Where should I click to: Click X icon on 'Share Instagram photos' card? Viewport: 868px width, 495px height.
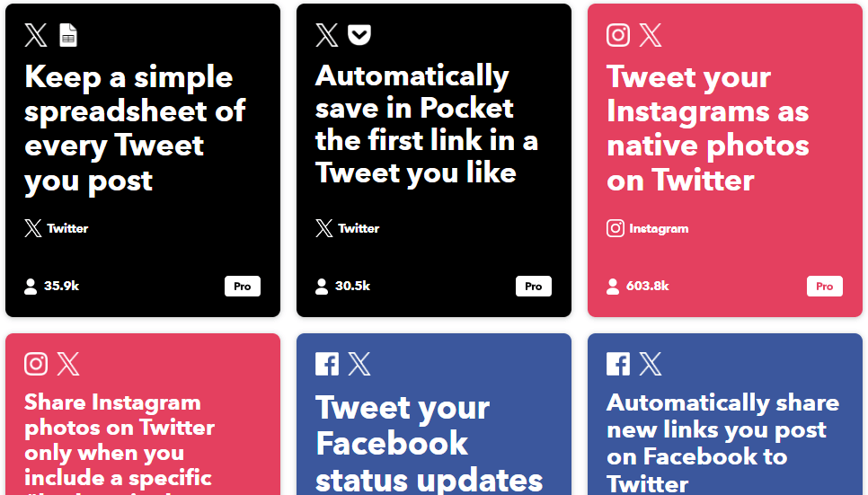(68, 364)
